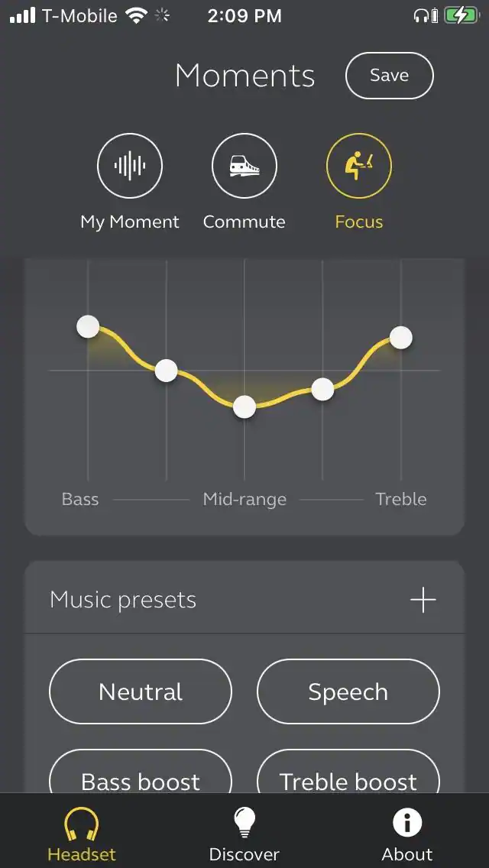Click the leftmost Bass equalizer handle
The width and height of the screenshot is (489, 868).
(88, 326)
